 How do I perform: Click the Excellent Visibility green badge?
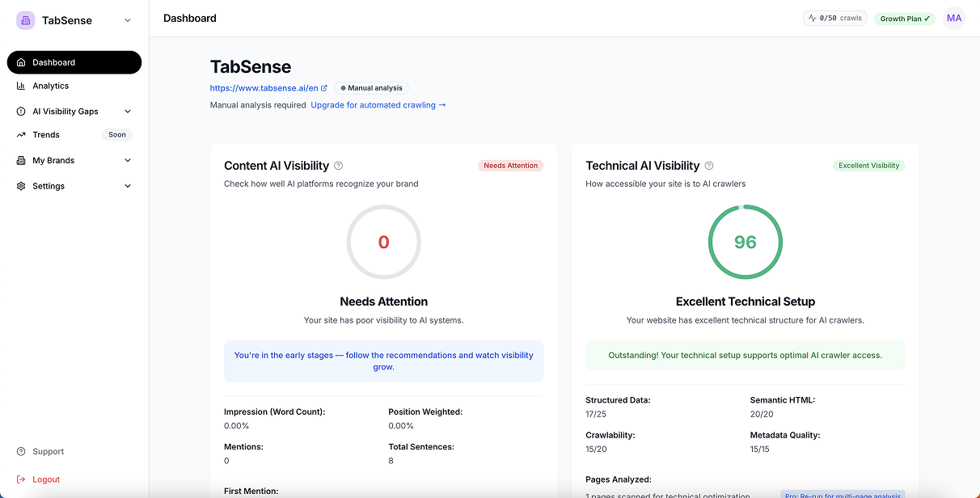[x=869, y=166]
